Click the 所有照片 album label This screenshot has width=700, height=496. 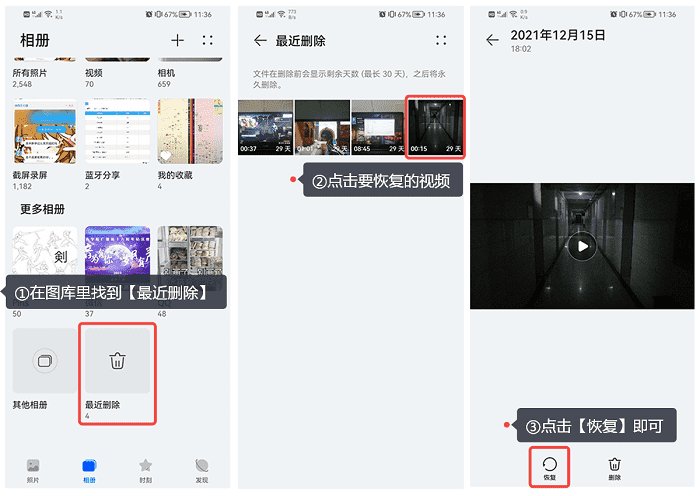click(29, 73)
